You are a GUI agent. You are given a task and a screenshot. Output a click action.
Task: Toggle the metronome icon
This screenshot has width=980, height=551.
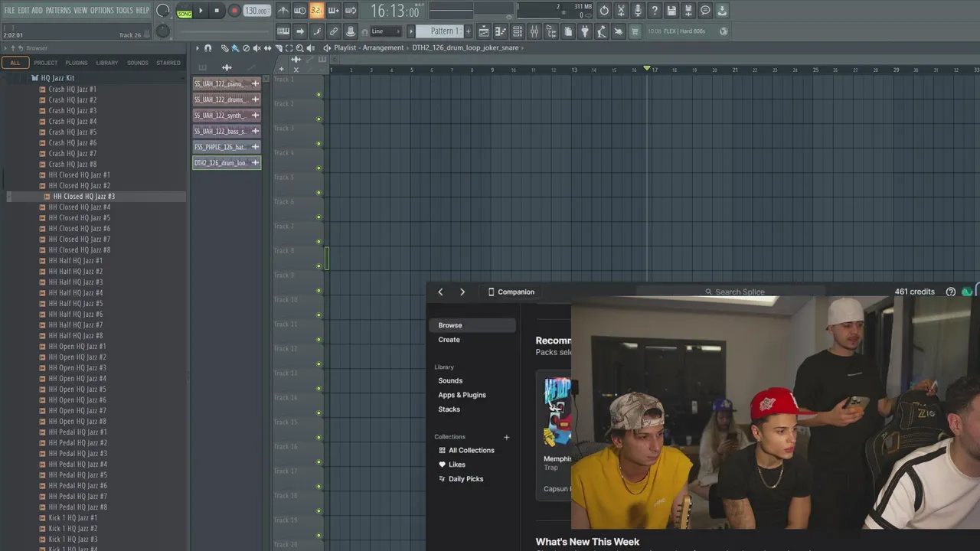click(x=283, y=11)
